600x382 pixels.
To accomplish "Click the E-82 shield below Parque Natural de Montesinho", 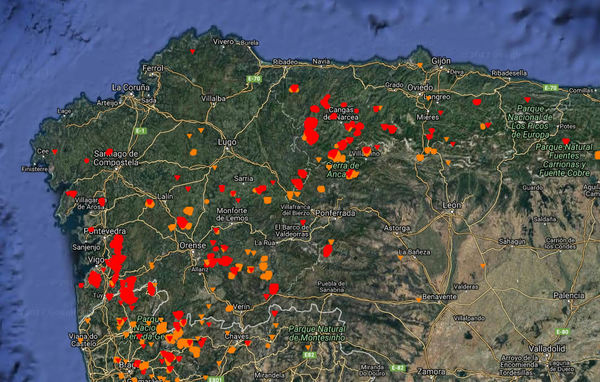I will [309, 355].
